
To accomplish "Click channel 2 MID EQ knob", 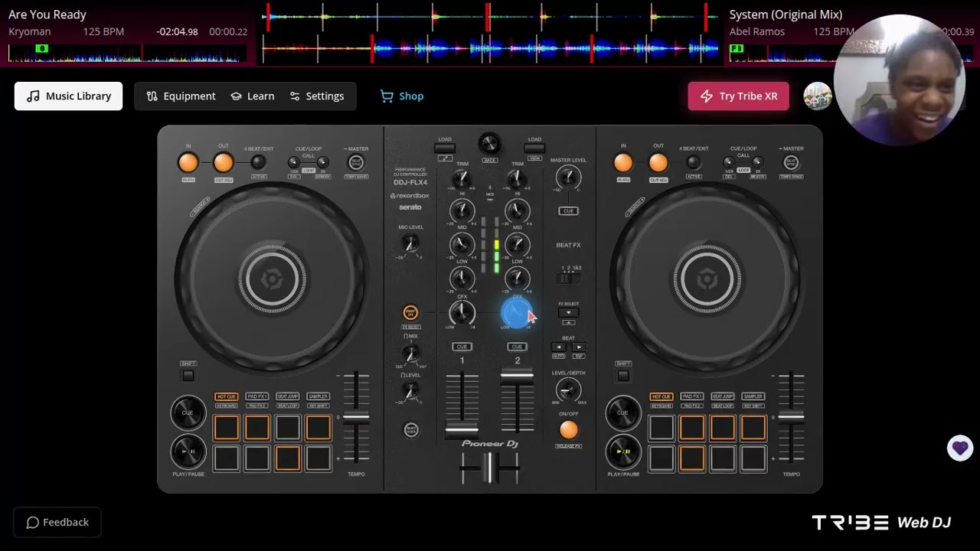I will [x=517, y=245].
